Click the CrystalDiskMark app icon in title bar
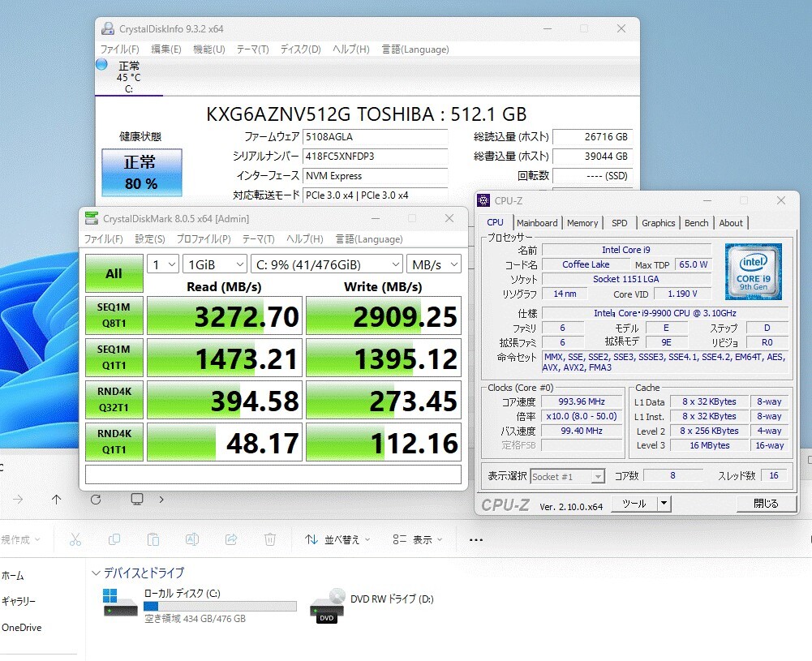The height and width of the screenshot is (661, 812). click(x=92, y=218)
